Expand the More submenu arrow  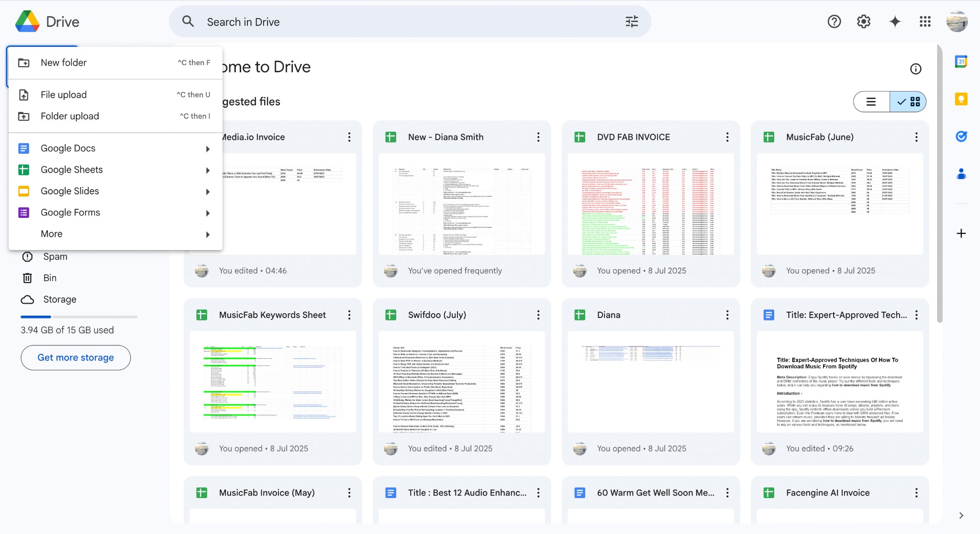coord(208,235)
